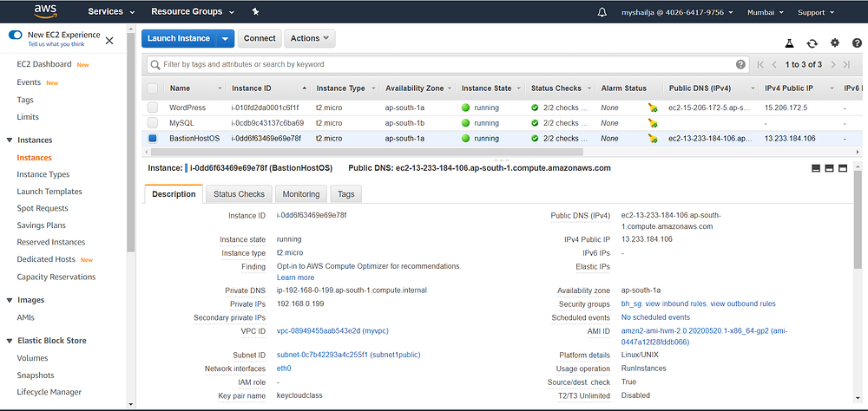This screenshot has height=411, width=868.
Task: Sort by Instance ID column
Action: [268, 88]
